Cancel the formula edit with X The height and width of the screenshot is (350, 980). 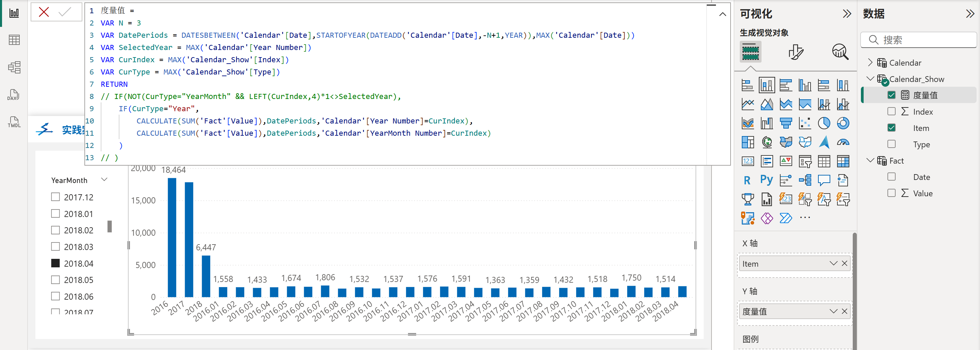(44, 12)
